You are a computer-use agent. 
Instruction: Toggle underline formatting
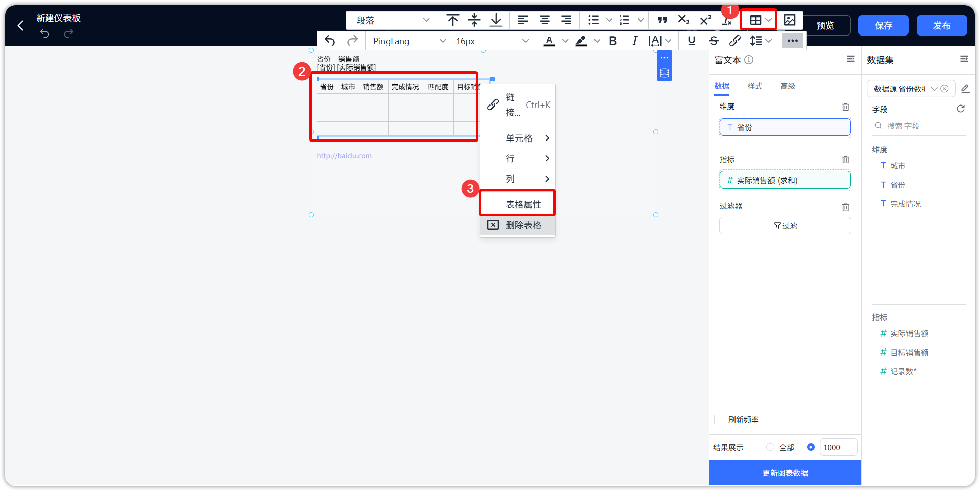(692, 41)
